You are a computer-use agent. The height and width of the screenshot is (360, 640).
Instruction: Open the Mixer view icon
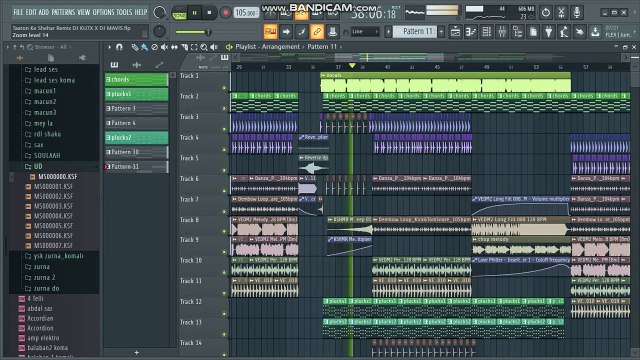(x=502, y=31)
